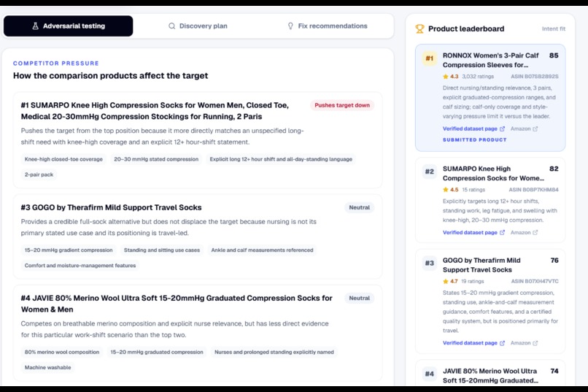
Task: Click external-link icon next to RONNOX Amazon link
Action: 535,128
